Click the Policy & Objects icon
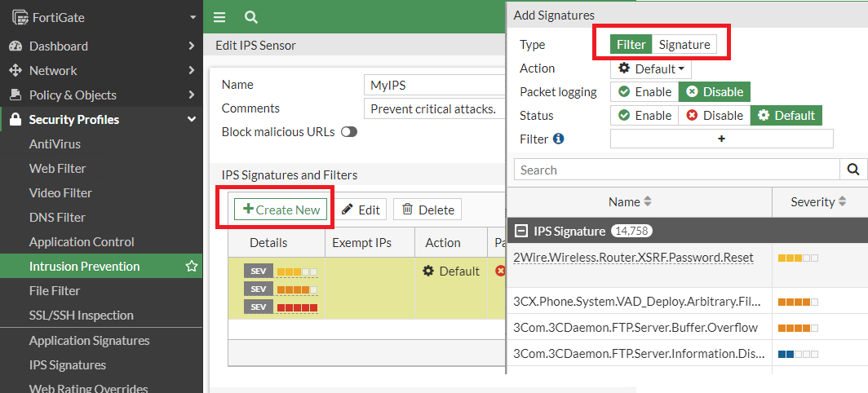This screenshot has width=868, height=393. (15, 95)
